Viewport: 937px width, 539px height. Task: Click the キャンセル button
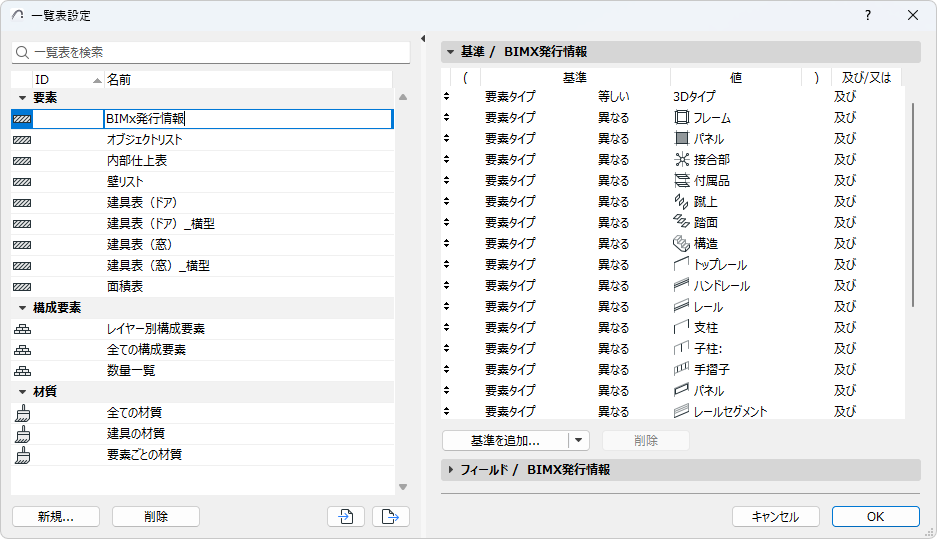click(775, 517)
